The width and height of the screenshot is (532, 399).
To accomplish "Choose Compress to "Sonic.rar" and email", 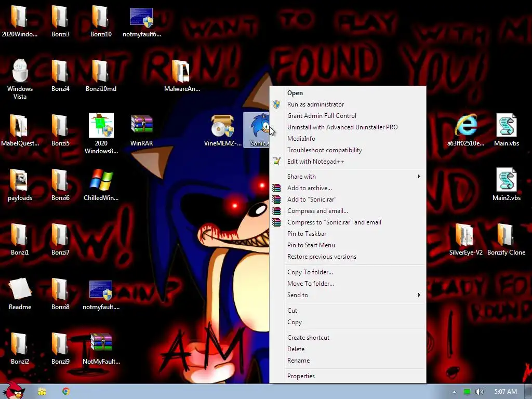I will 348,222.
